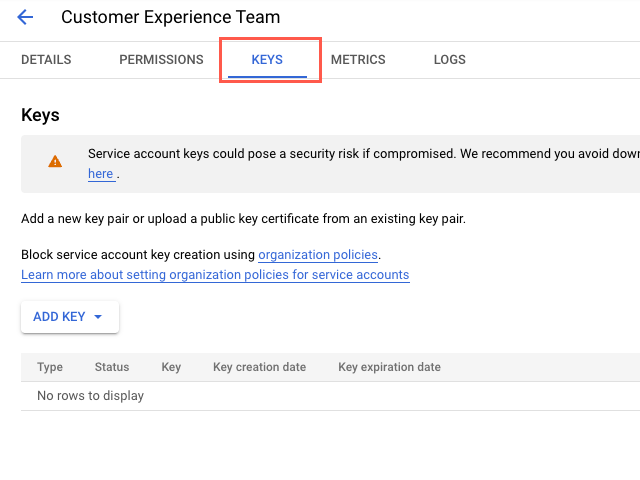Image resolution: width=640 pixels, height=480 pixels.
Task: Open Learn more about setting organization policies
Action: (x=215, y=275)
